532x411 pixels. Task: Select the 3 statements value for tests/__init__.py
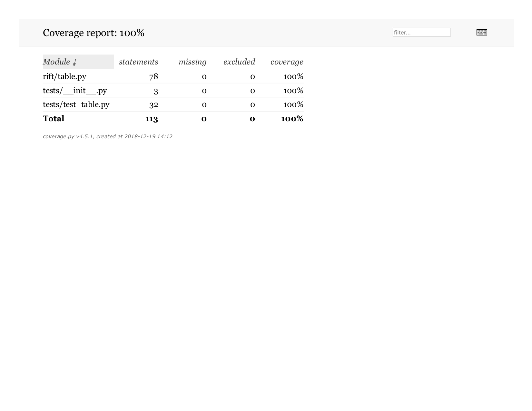[x=156, y=91]
